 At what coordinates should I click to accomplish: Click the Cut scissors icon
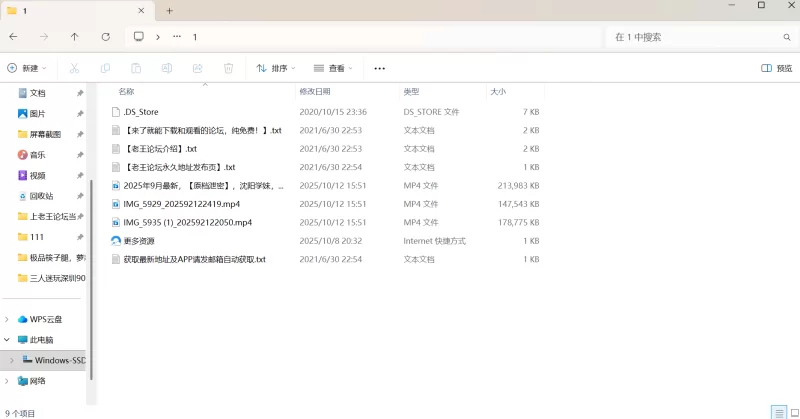click(74, 68)
